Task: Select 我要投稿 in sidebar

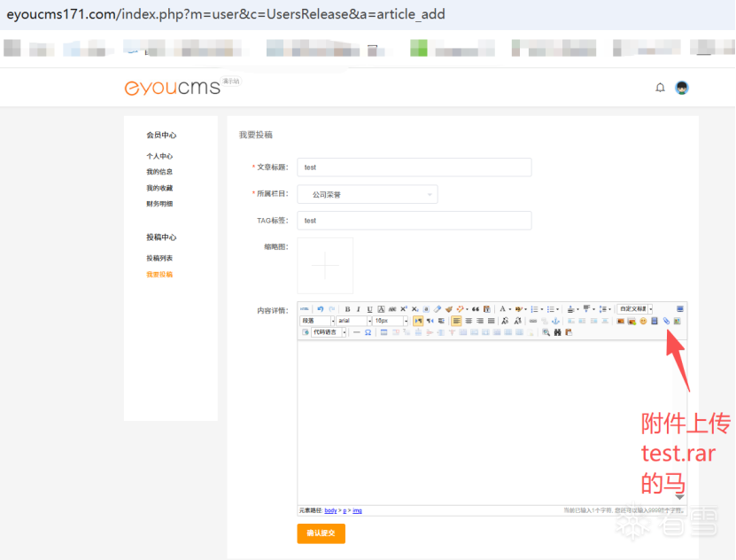Action: 159,274
